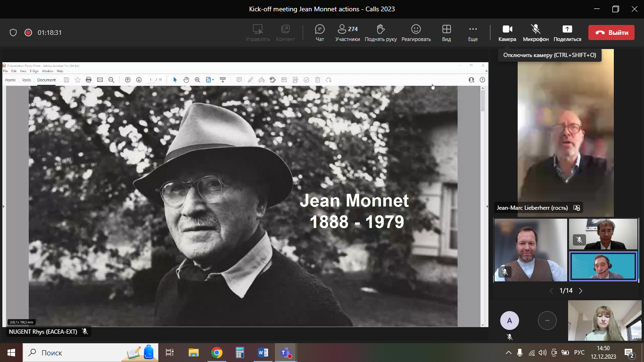Change the meeting view layout
This screenshot has width=644, height=362.
[446, 33]
